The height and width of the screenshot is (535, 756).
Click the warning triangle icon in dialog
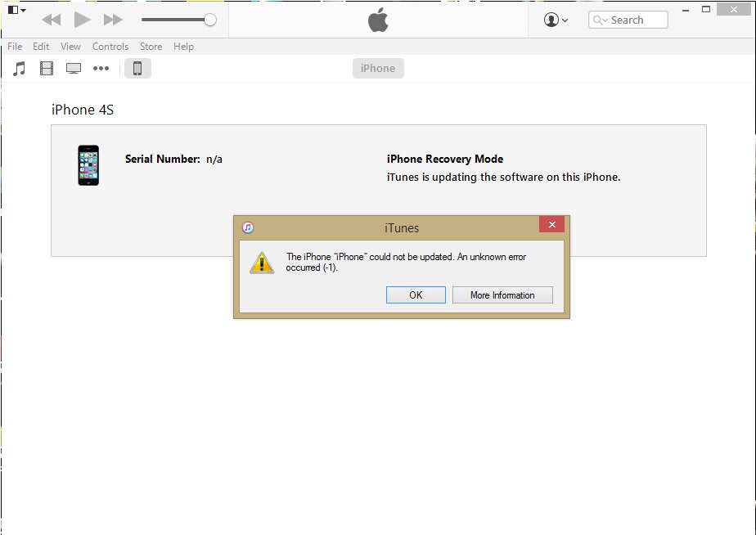[x=262, y=263]
